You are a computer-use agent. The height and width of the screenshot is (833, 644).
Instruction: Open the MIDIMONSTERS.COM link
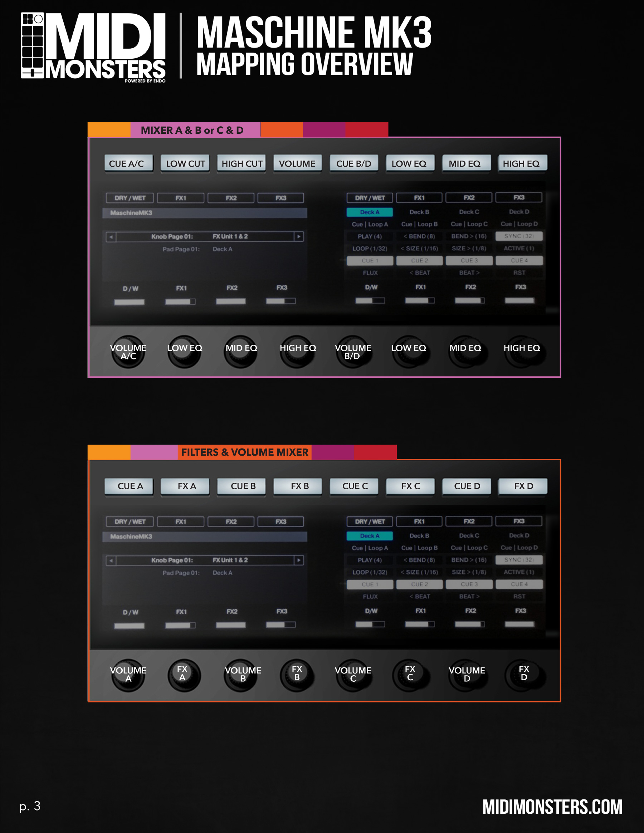coord(552,807)
